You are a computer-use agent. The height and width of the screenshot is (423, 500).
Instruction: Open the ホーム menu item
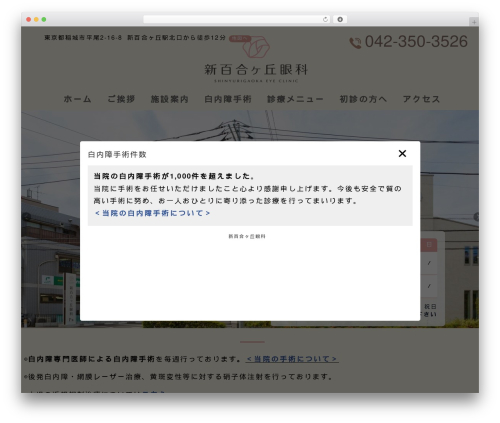[x=77, y=99]
